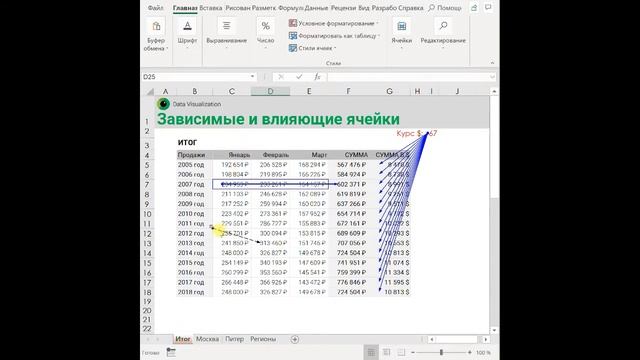This screenshot has width=640, height=360.
Task: Select column F header
Action: coord(348,91)
